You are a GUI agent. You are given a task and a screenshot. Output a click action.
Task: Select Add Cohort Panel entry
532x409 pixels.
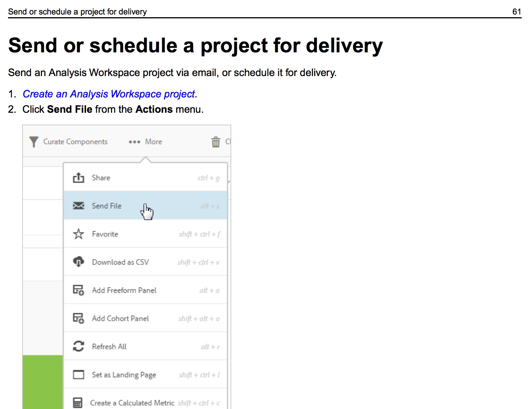click(x=146, y=318)
